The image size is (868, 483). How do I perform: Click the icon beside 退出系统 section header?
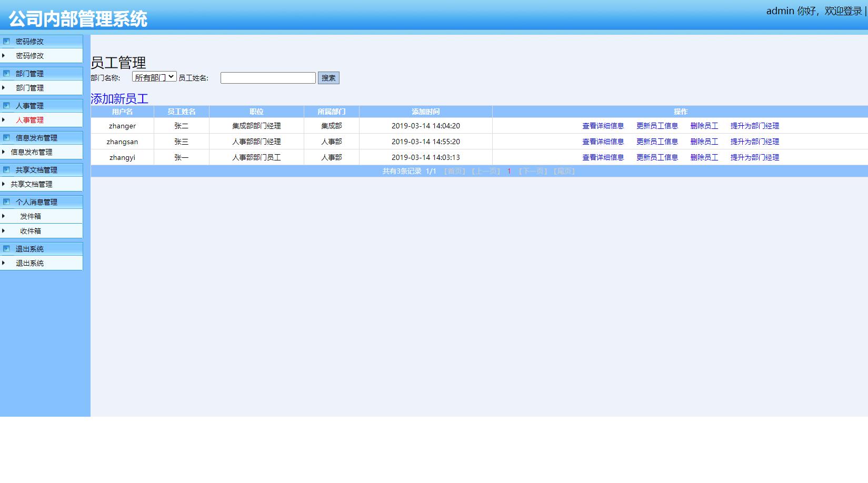pyautogui.click(x=6, y=248)
